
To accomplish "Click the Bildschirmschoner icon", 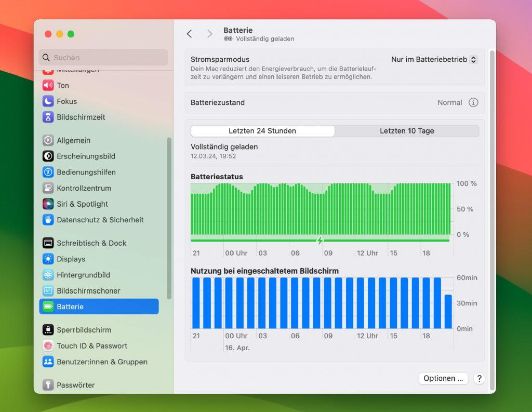I will (x=48, y=291).
